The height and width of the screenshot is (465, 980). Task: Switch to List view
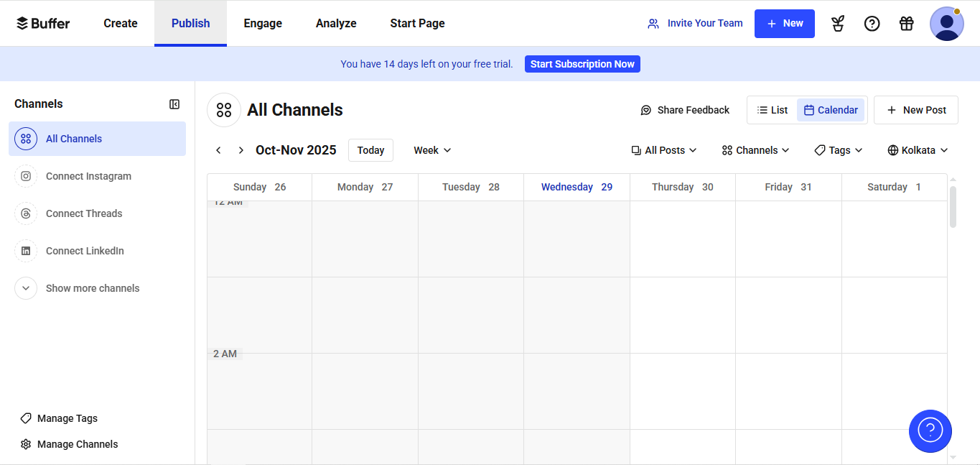click(x=773, y=110)
